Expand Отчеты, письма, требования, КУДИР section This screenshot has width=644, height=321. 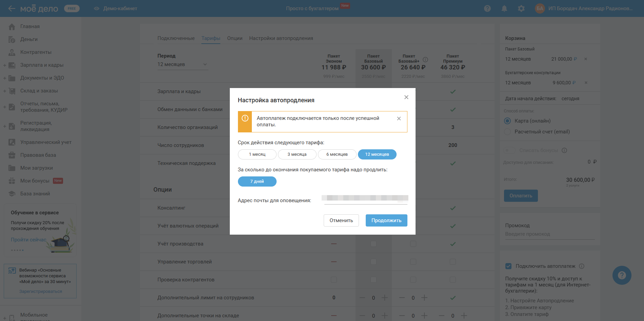[5, 107]
